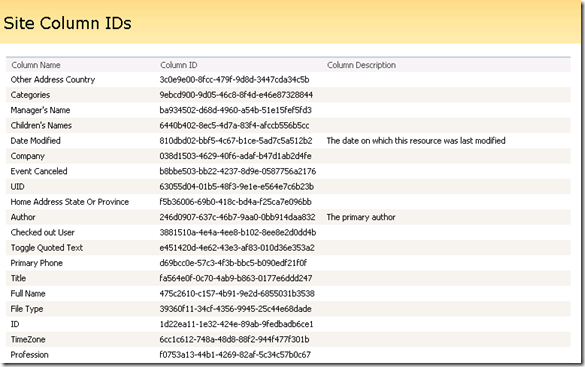The width and height of the screenshot is (585, 367).
Task: Click Home Address State Or Province
Action: (70, 202)
